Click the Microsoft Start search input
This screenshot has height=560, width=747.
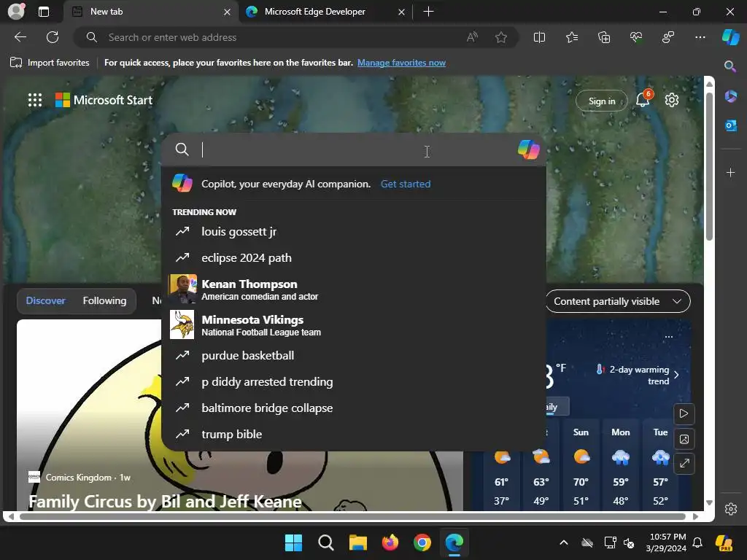point(355,149)
